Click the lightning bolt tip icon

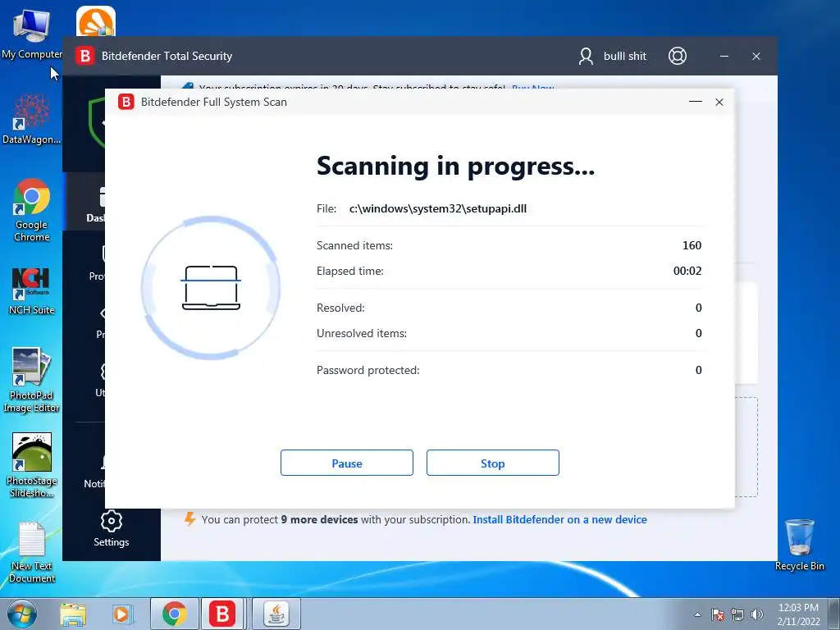pyautogui.click(x=189, y=518)
